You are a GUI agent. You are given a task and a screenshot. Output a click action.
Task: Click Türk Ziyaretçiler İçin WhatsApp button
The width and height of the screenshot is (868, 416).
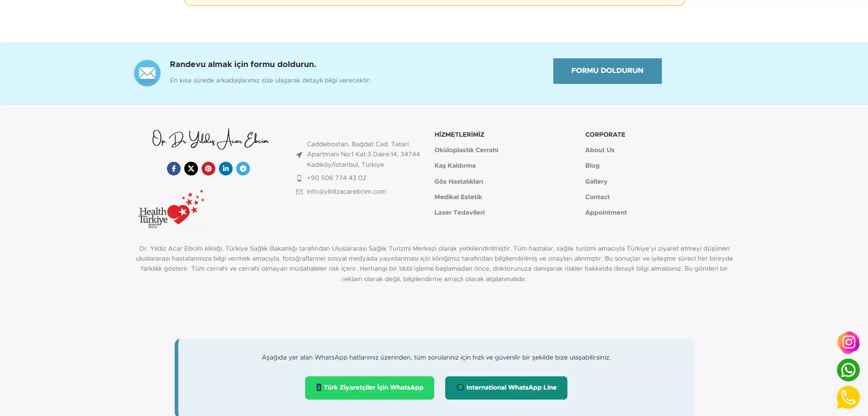pos(369,388)
